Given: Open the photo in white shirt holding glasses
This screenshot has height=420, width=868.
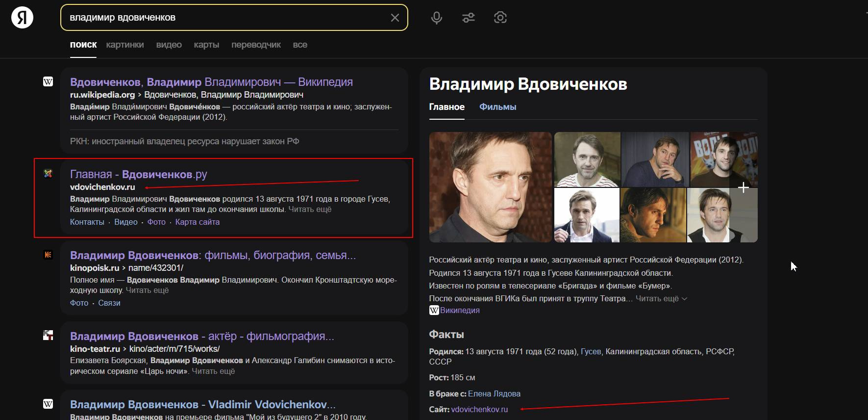Looking at the screenshot, I should (586, 215).
